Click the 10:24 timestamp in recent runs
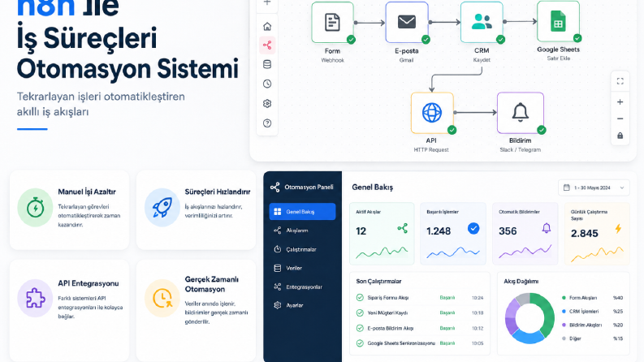The image size is (644, 362). [478, 298]
